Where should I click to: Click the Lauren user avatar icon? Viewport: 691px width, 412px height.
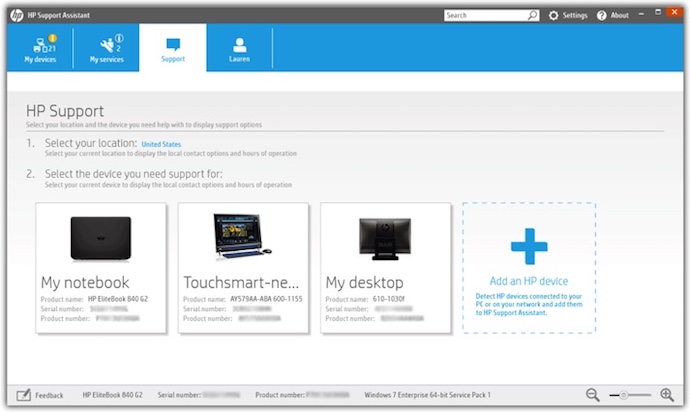[x=239, y=45]
